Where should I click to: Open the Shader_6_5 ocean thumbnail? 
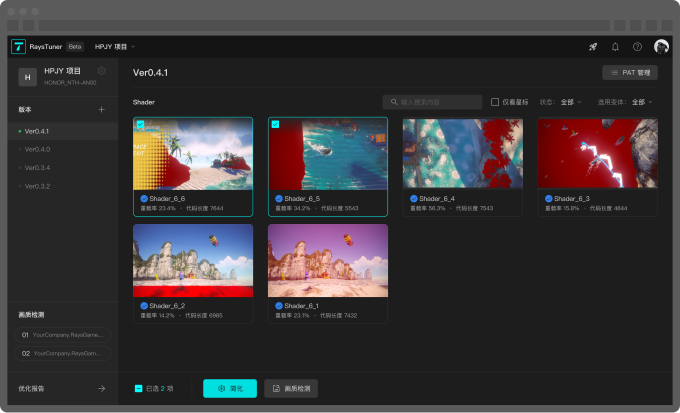click(328, 154)
